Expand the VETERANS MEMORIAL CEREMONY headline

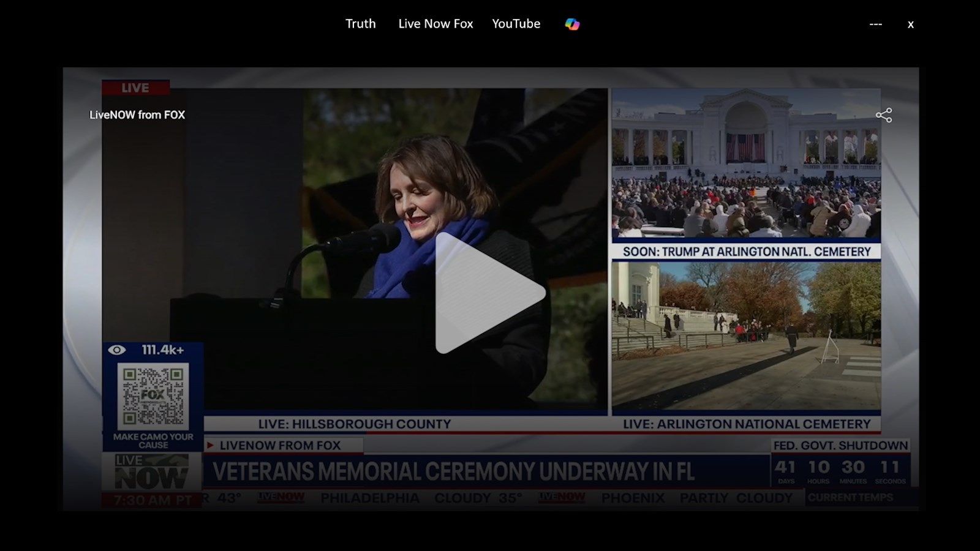pos(451,471)
